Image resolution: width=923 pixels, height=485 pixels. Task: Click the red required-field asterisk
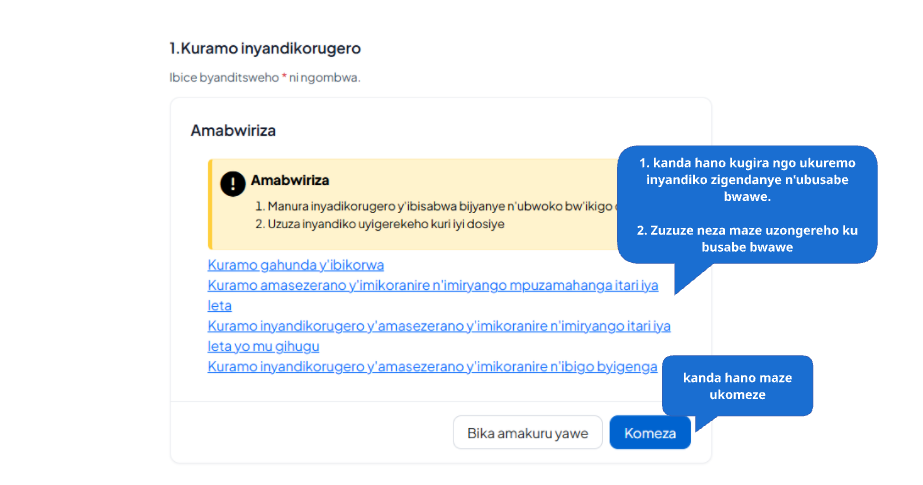284,77
